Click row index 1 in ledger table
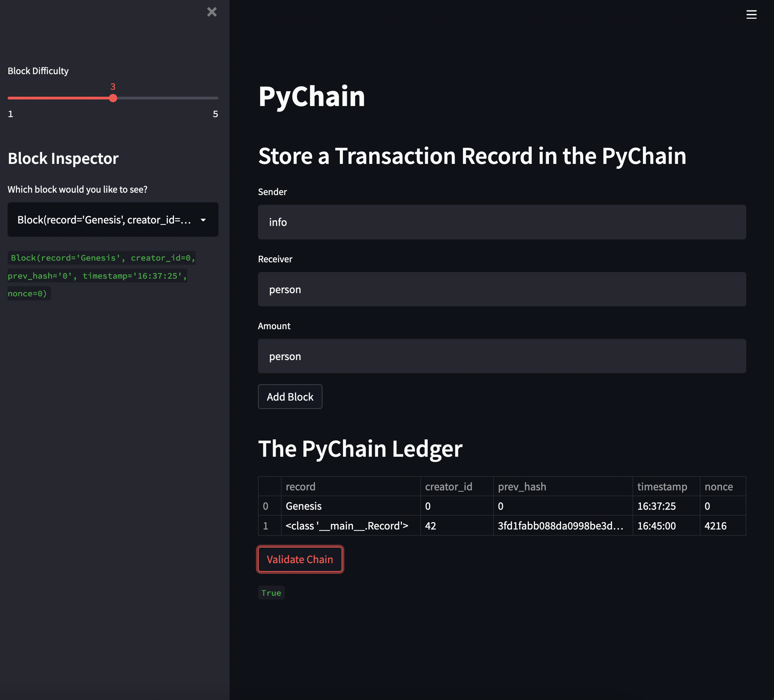This screenshot has height=700, width=774. 269,525
